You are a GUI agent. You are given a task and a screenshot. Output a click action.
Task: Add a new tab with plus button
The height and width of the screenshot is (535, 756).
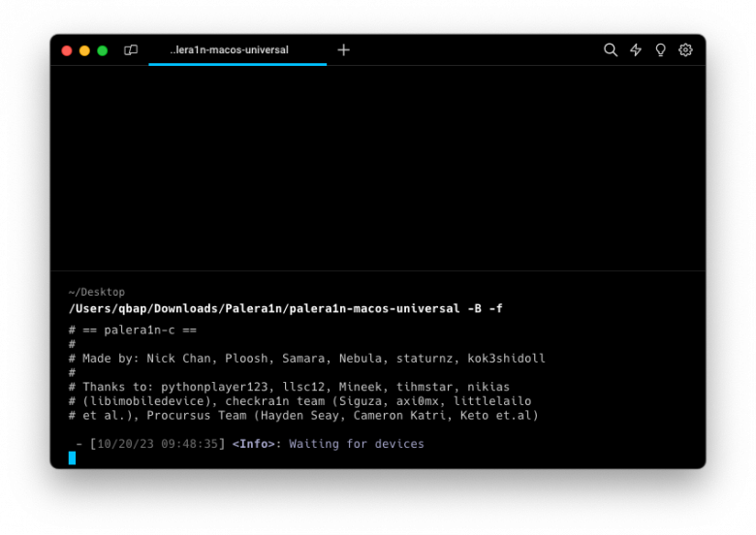tap(343, 49)
